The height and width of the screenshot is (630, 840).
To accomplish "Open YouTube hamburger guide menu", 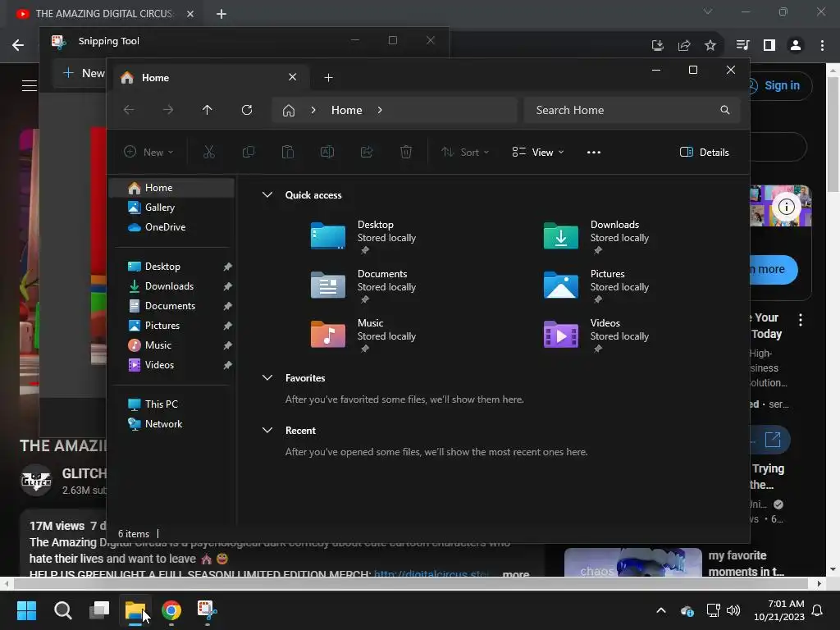I will click(30, 85).
